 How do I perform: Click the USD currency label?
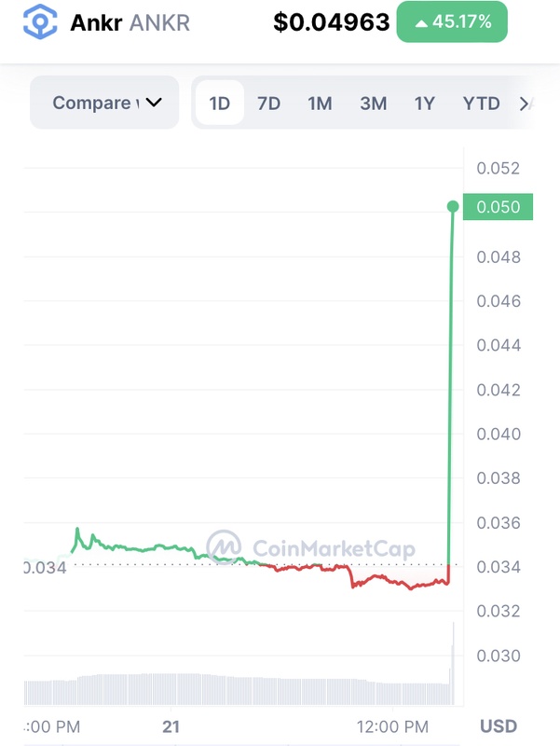click(498, 726)
